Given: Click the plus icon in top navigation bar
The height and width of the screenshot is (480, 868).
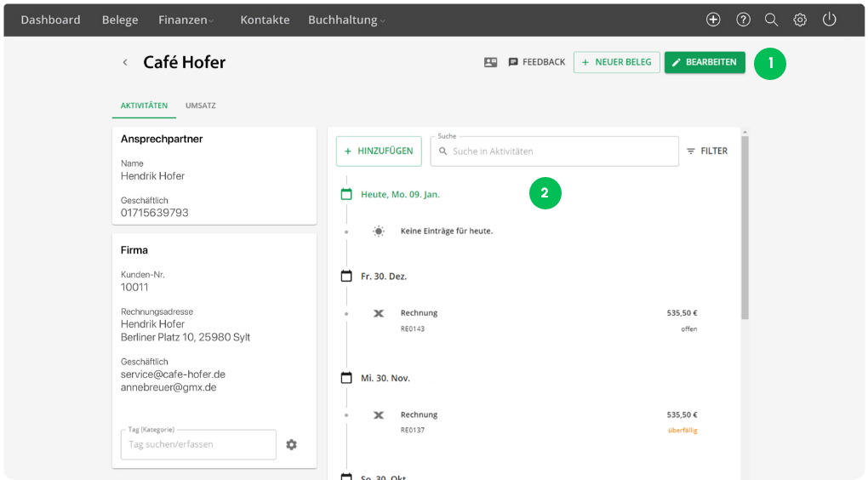Looking at the screenshot, I should point(713,20).
